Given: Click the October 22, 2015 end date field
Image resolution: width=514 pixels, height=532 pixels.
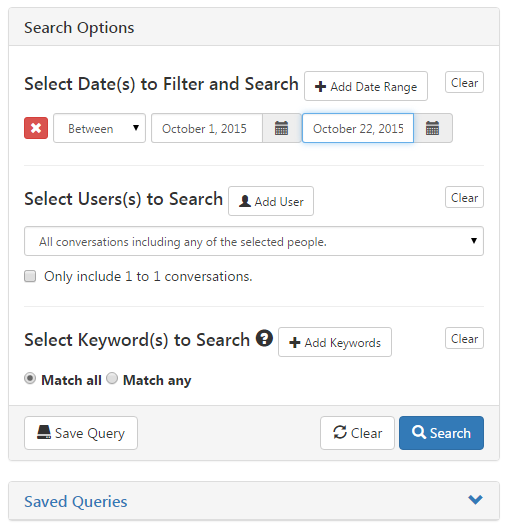Looking at the screenshot, I should pyautogui.click(x=358, y=128).
